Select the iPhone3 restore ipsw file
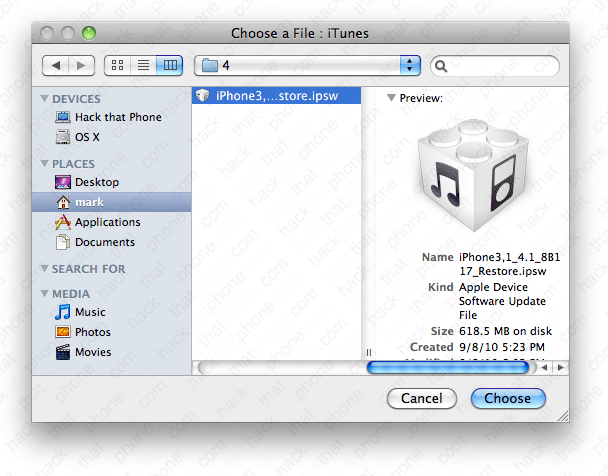The height and width of the screenshot is (476, 608). [x=274, y=96]
